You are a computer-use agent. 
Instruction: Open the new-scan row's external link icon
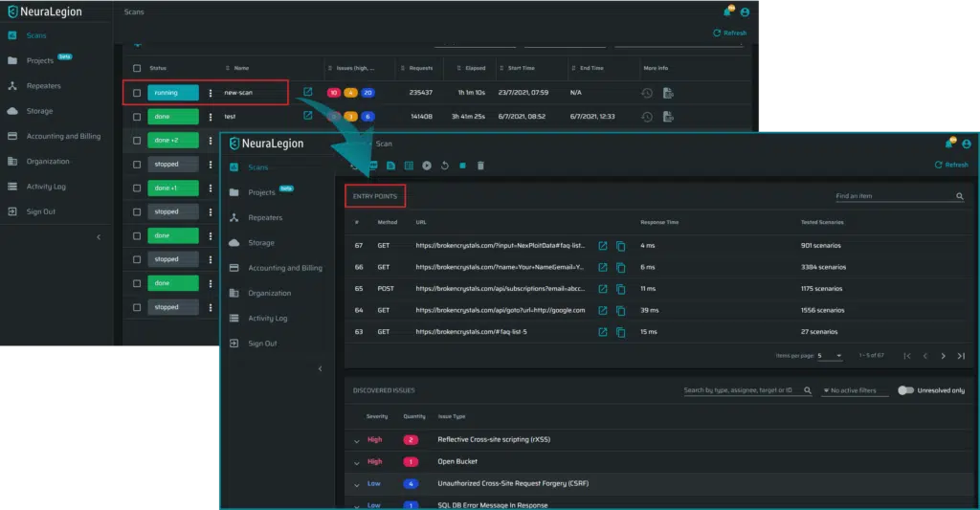(307, 92)
